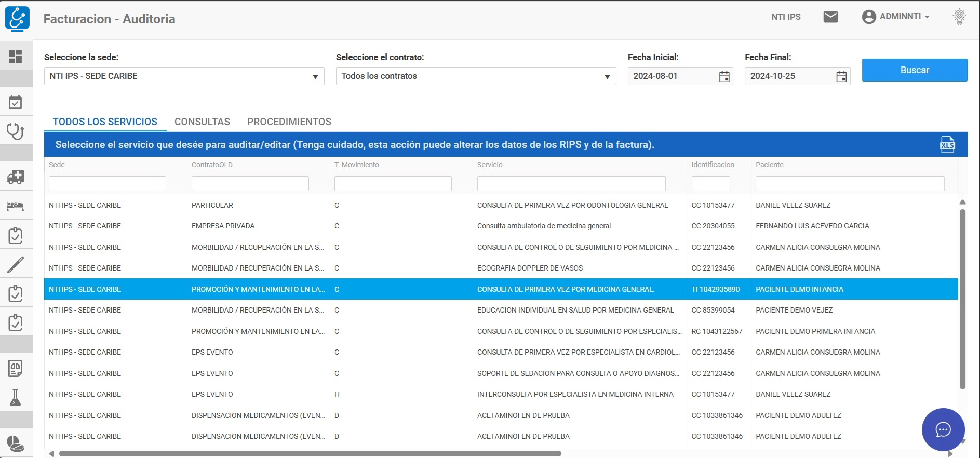Image resolution: width=980 pixels, height=458 pixels.
Task: Open Fecha Inicial calendar picker icon
Action: (x=724, y=77)
